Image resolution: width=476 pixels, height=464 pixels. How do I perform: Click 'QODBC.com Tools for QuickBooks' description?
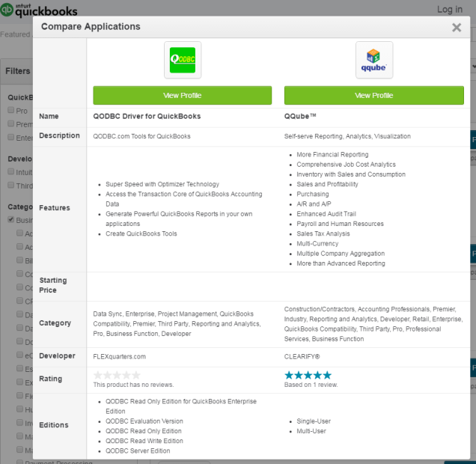[141, 136]
